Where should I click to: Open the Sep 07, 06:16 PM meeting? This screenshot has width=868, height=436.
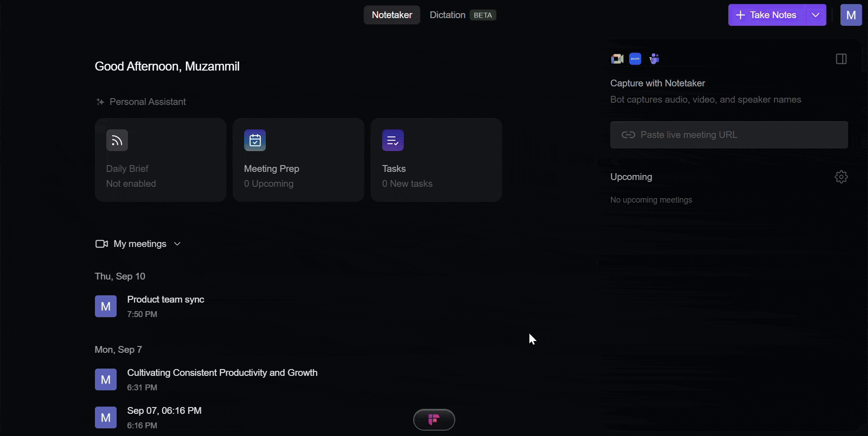pyautogui.click(x=164, y=411)
